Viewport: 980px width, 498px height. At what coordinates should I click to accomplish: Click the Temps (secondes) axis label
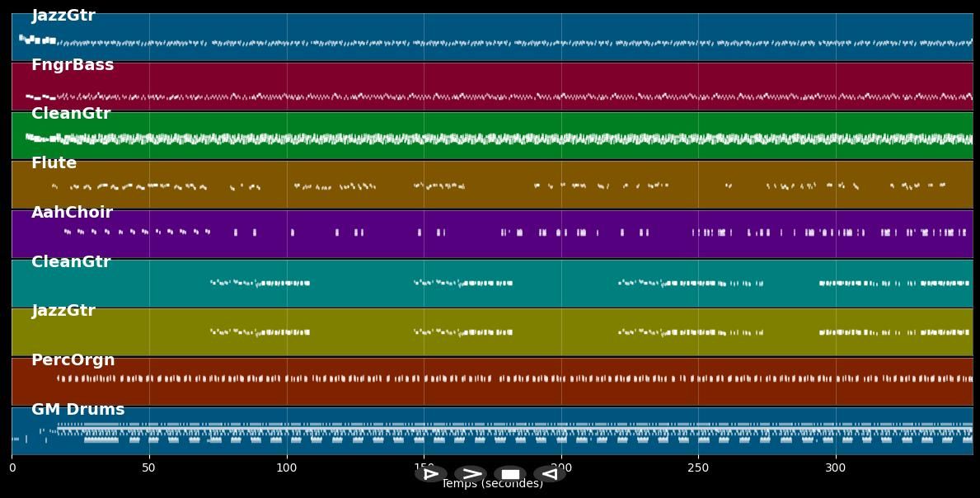click(x=492, y=484)
